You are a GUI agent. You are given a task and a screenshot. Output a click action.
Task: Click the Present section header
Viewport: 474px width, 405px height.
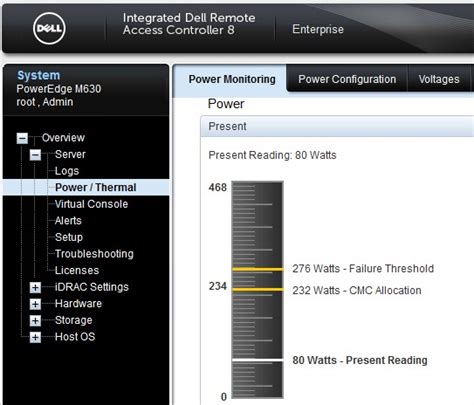point(337,126)
